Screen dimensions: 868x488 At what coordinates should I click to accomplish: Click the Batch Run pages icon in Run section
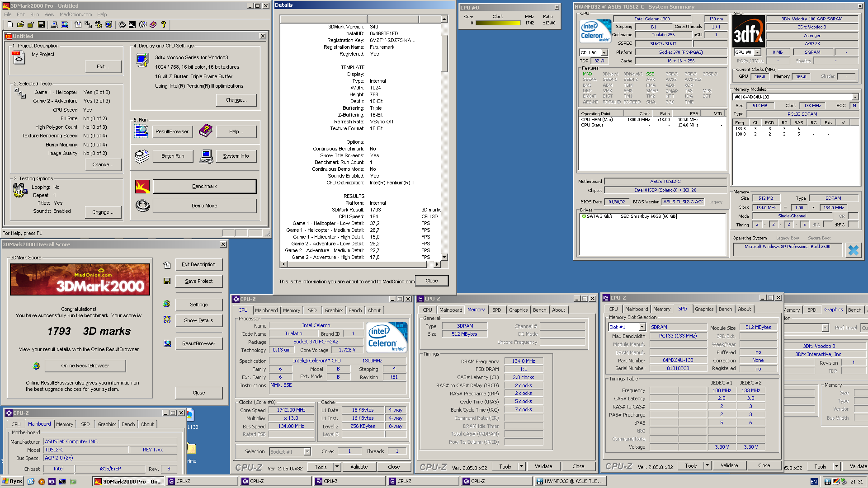pyautogui.click(x=142, y=156)
